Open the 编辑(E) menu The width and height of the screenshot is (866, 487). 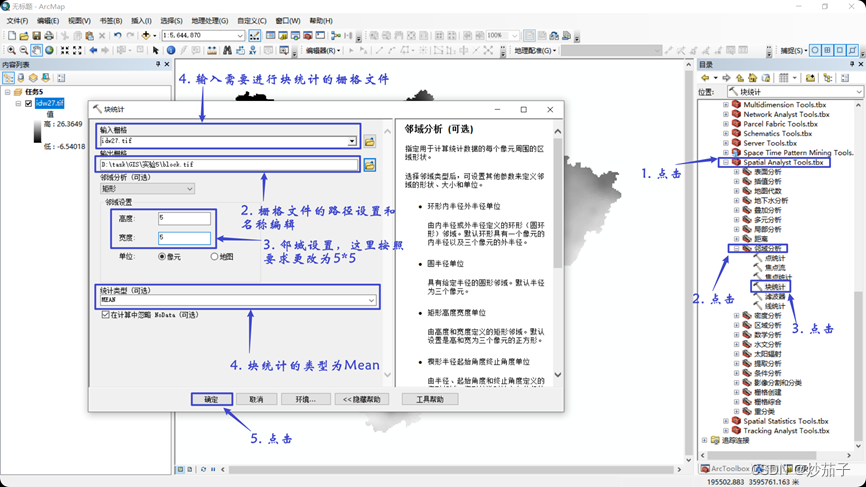(48, 20)
